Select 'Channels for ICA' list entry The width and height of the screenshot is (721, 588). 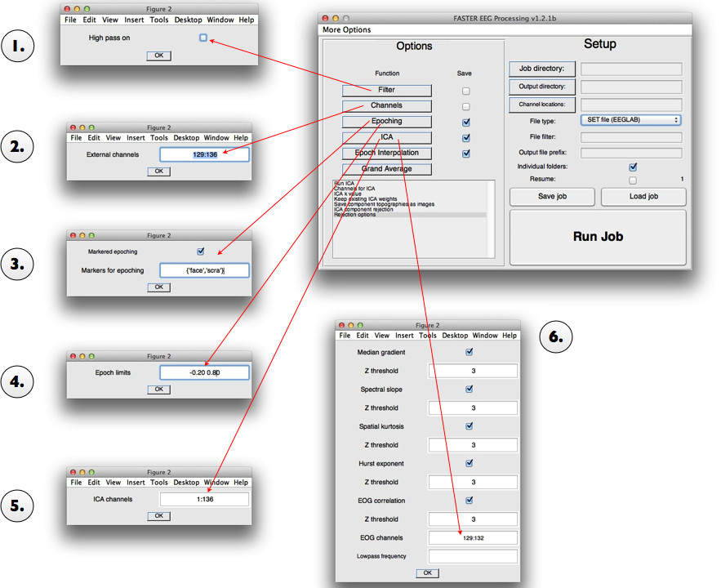point(354,189)
